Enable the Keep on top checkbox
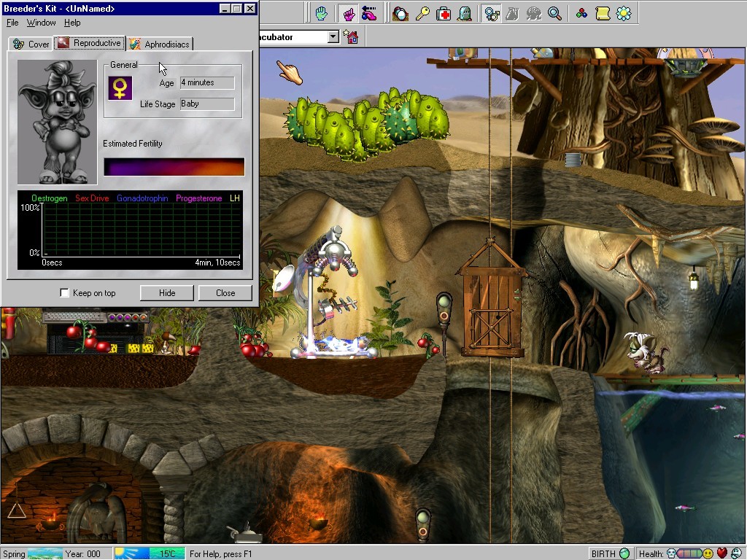 click(64, 292)
